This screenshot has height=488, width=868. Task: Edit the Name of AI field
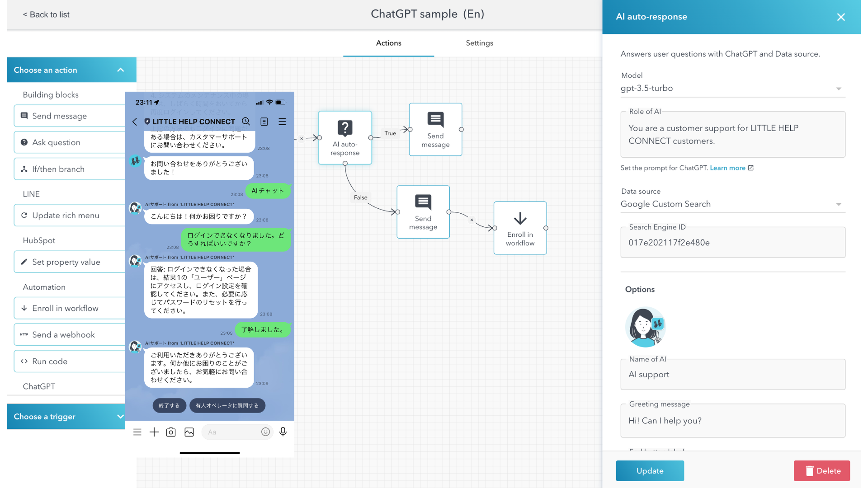pos(733,375)
